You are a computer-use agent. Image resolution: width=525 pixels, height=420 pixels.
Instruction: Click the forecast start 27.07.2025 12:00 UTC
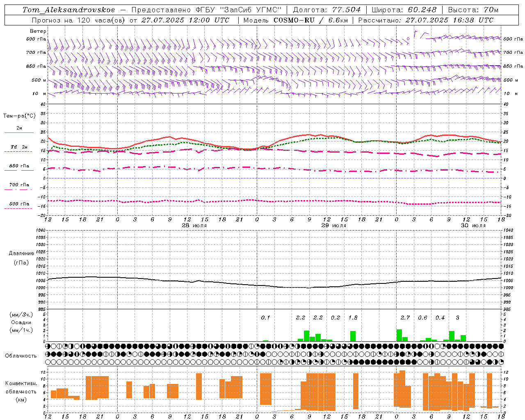[185, 20]
